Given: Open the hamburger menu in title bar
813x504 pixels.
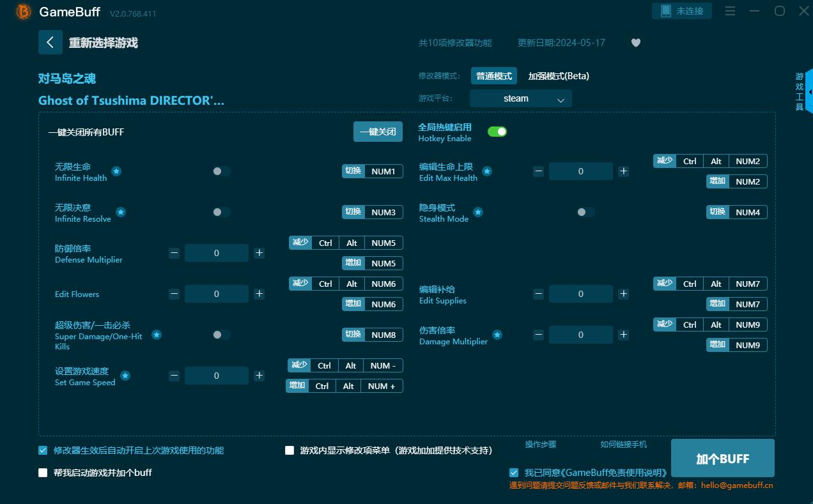Looking at the screenshot, I should click(730, 11).
